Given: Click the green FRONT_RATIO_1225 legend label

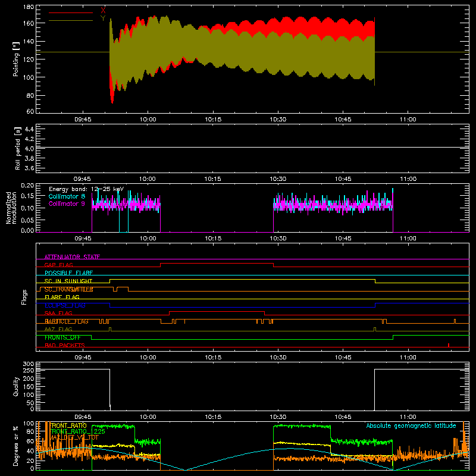Looking at the screenshot, I should point(77,431).
